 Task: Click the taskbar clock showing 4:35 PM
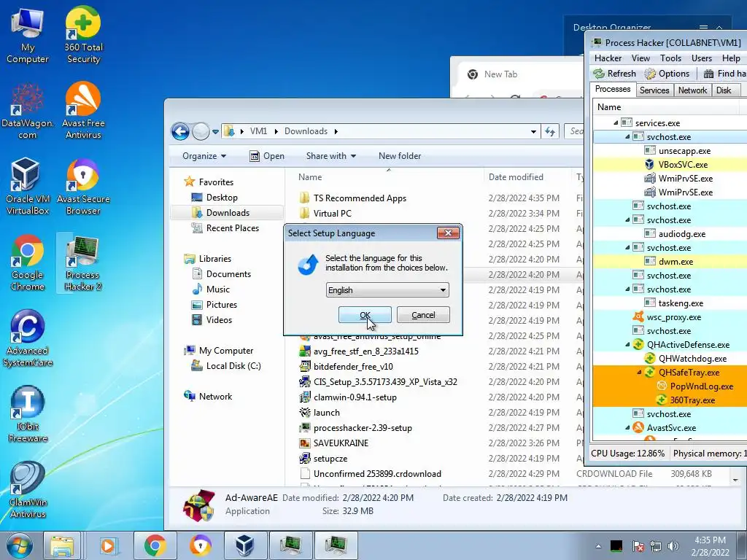click(x=710, y=546)
